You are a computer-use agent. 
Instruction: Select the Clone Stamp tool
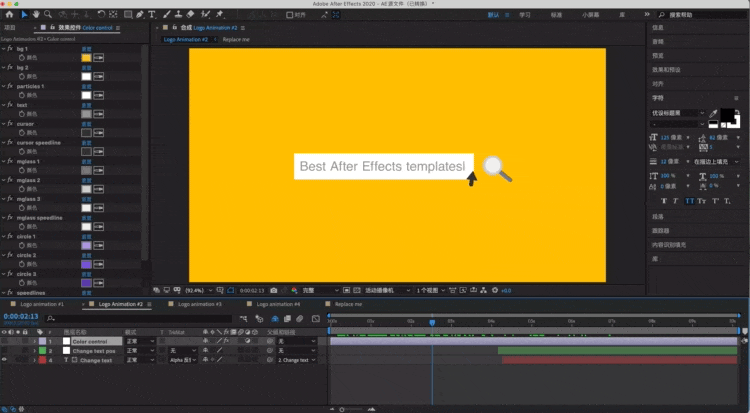tap(178, 14)
